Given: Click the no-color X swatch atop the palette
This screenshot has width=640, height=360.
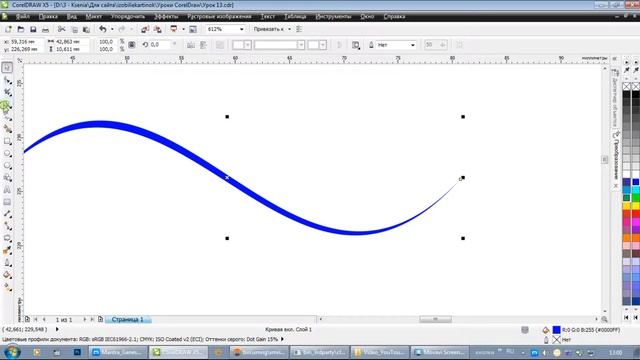Looking at the screenshot, I should [x=627, y=86].
